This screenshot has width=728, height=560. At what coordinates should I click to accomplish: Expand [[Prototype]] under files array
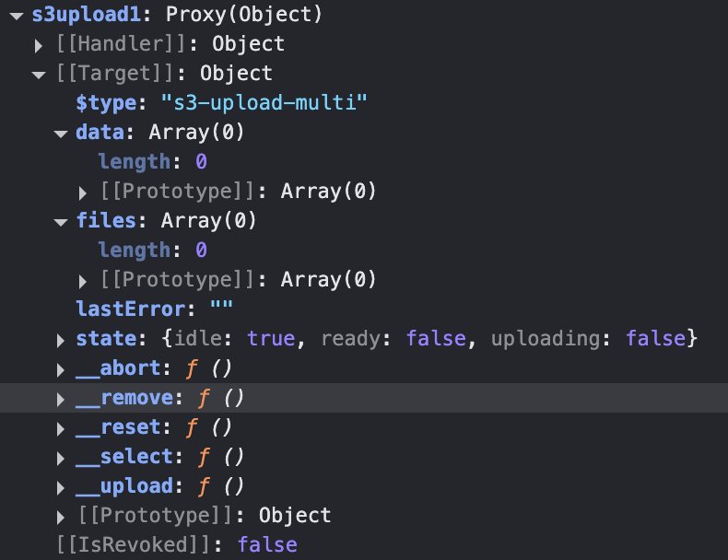(83, 281)
